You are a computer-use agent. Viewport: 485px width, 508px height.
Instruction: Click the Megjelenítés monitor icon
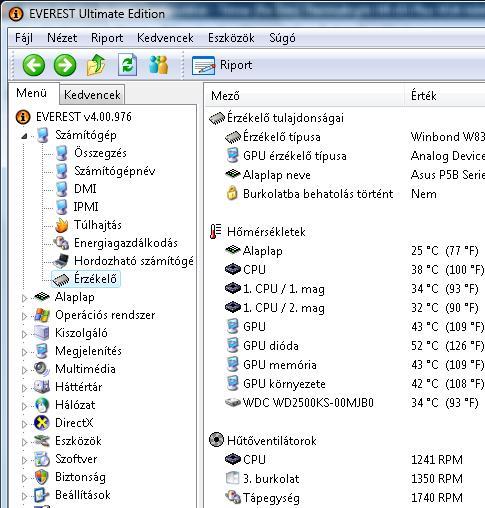pos(42,351)
